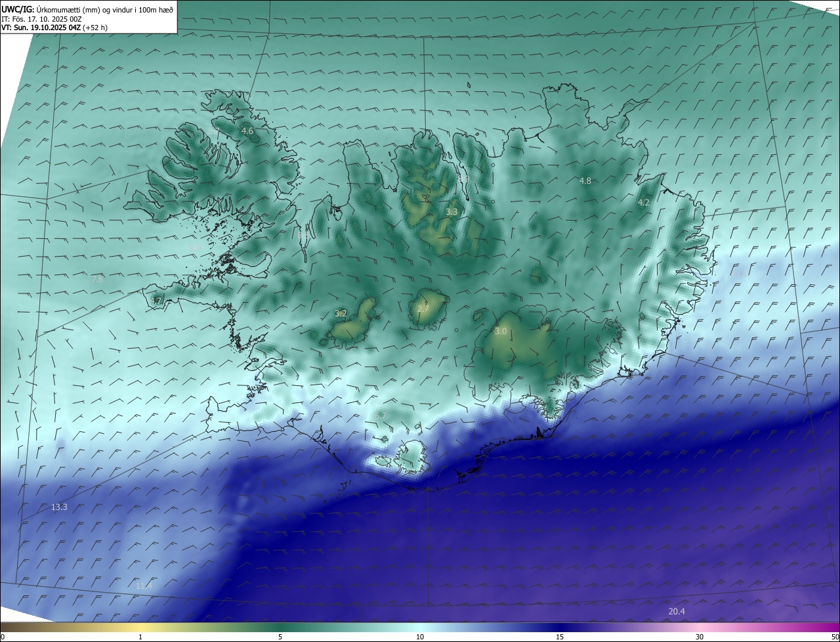Click the 4.6 value in the Westfjords
The height and width of the screenshot is (642, 840).
point(247,131)
